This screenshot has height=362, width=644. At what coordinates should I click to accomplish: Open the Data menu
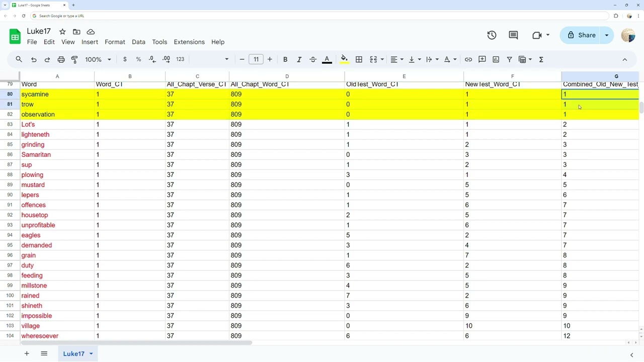pos(138,42)
